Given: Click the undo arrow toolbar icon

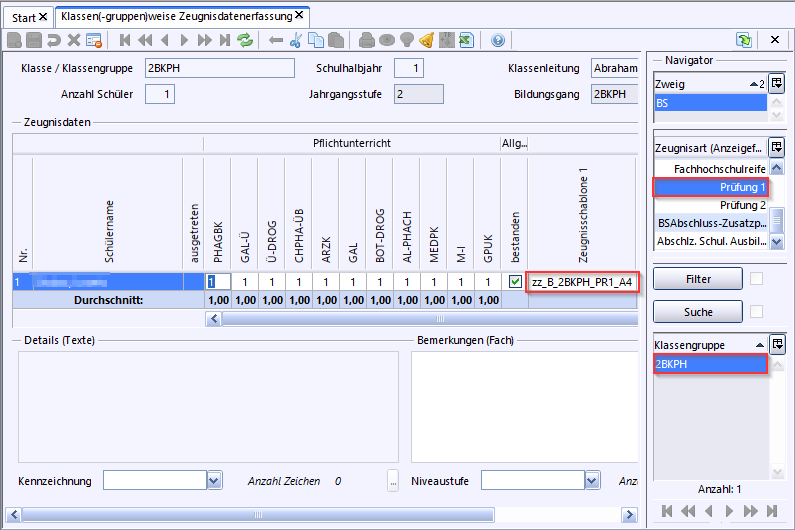Looking at the screenshot, I should coord(54,40).
